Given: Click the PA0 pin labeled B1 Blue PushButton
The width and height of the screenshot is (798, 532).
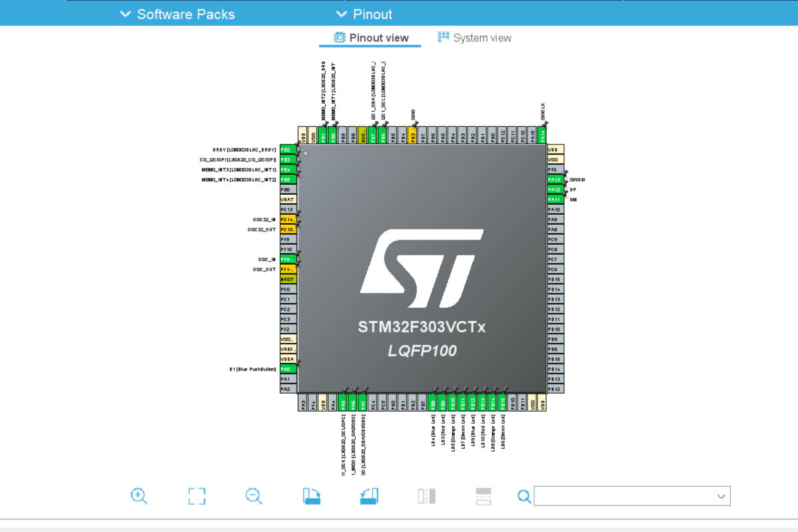Looking at the screenshot, I should coord(287,368).
